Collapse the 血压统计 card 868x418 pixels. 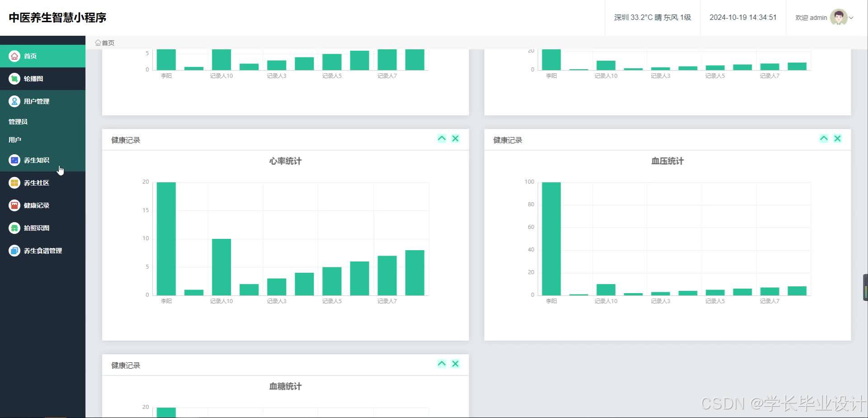824,138
